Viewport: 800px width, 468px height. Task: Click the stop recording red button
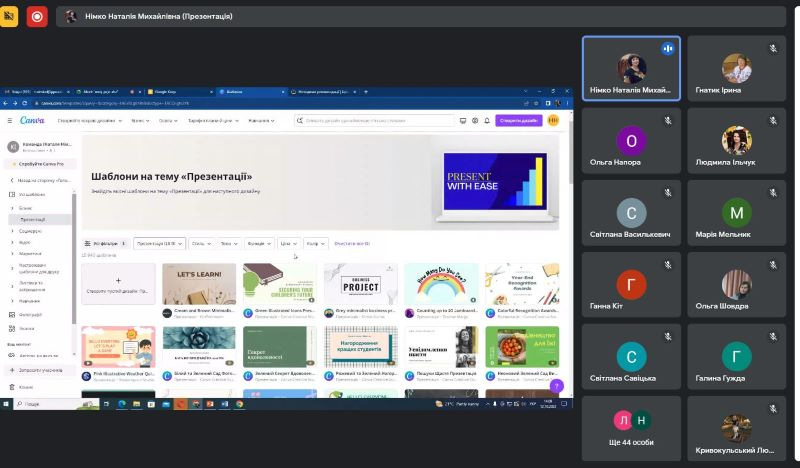pyautogui.click(x=37, y=16)
